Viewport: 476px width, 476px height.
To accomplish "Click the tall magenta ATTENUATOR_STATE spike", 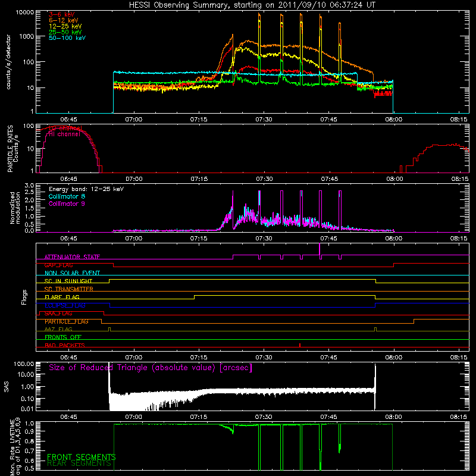I will click(320, 249).
